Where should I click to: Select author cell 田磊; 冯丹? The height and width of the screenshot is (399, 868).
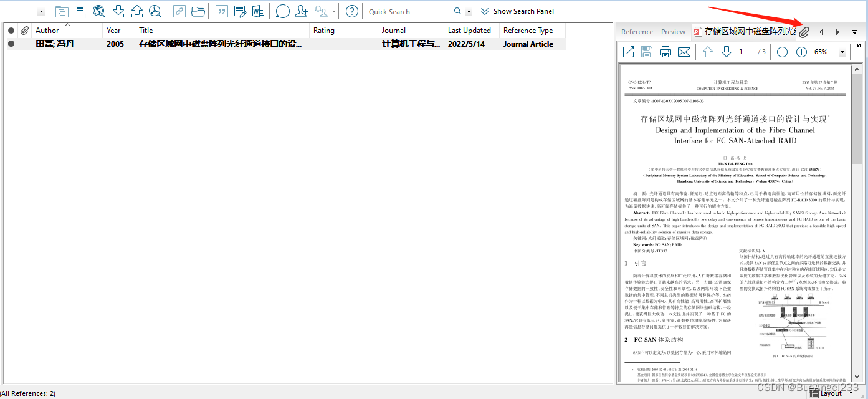[55, 44]
